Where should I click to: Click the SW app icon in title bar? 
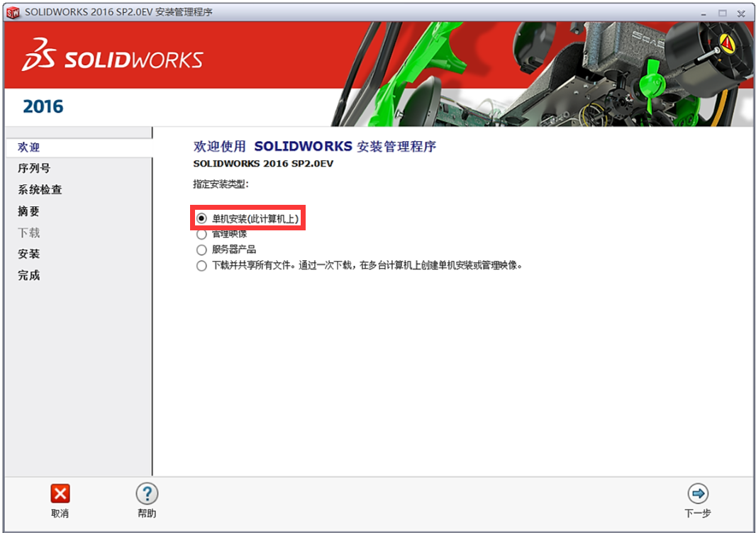13,13
